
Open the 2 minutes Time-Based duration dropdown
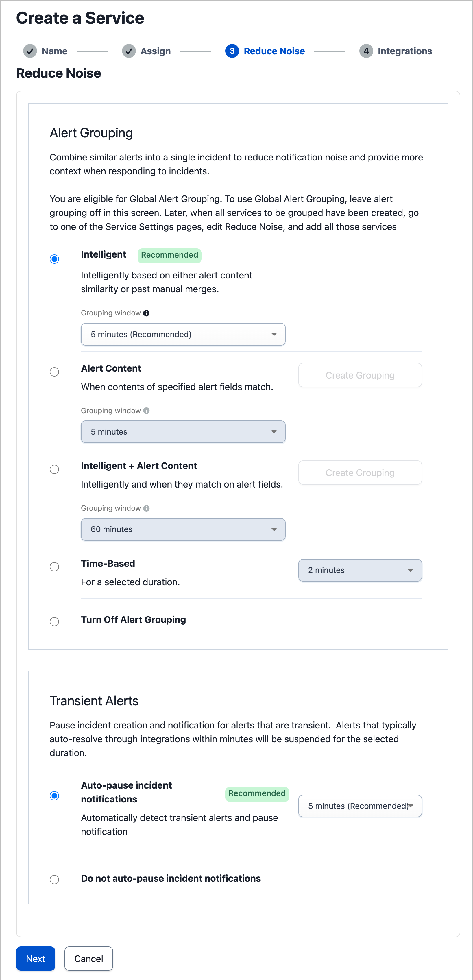tap(360, 570)
